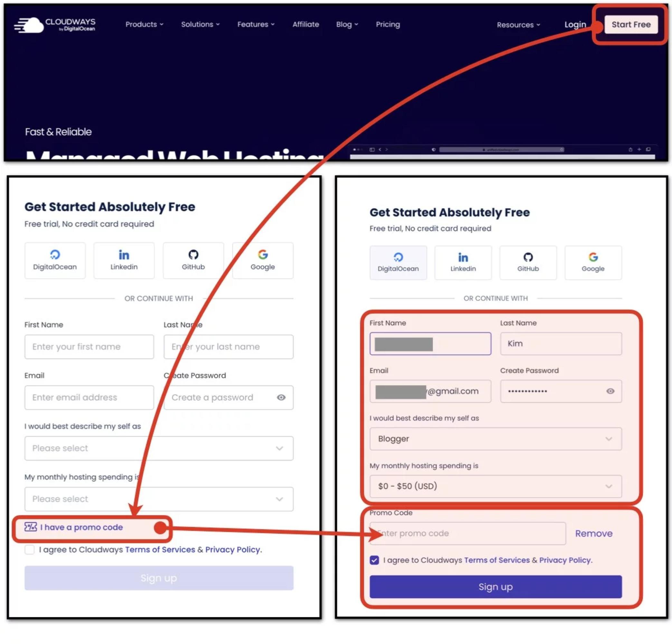Open the Blog menu
This screenshot has height=644, width=672.
tap(347, 24)
